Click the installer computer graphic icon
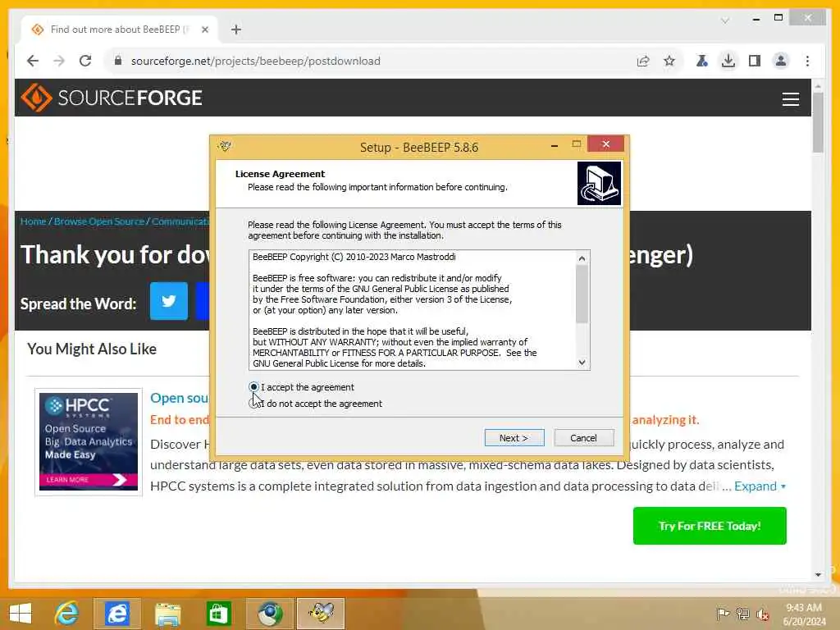This screenshot has height=630, width=840. pyautogui.click(x=599, y=184)
